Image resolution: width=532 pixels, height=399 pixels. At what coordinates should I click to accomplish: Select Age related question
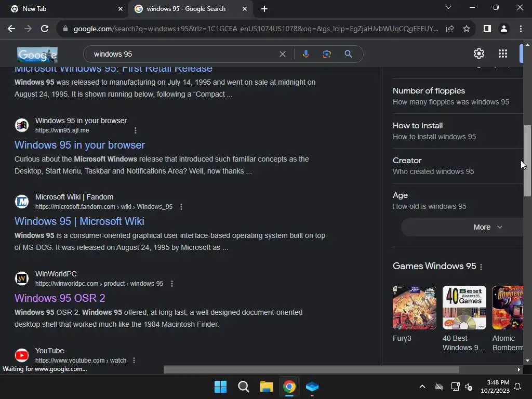[x=458, y=201]
